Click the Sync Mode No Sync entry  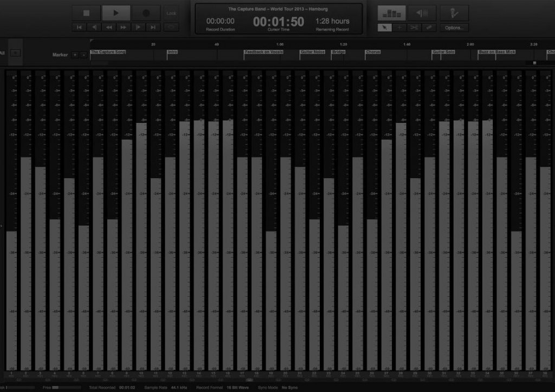[x=277, y=388]
